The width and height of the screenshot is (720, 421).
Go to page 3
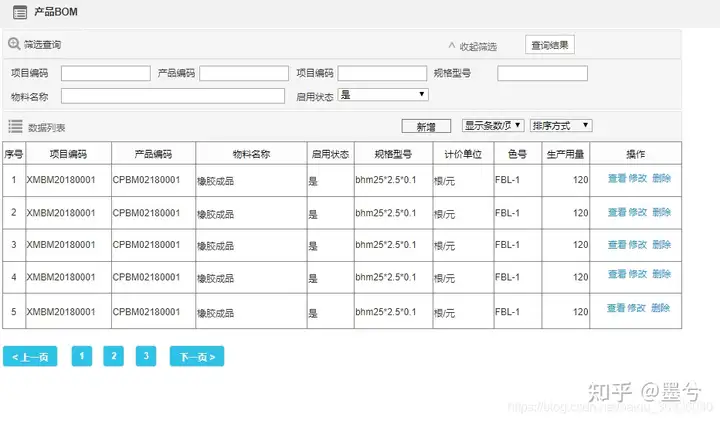coord(146,356)
